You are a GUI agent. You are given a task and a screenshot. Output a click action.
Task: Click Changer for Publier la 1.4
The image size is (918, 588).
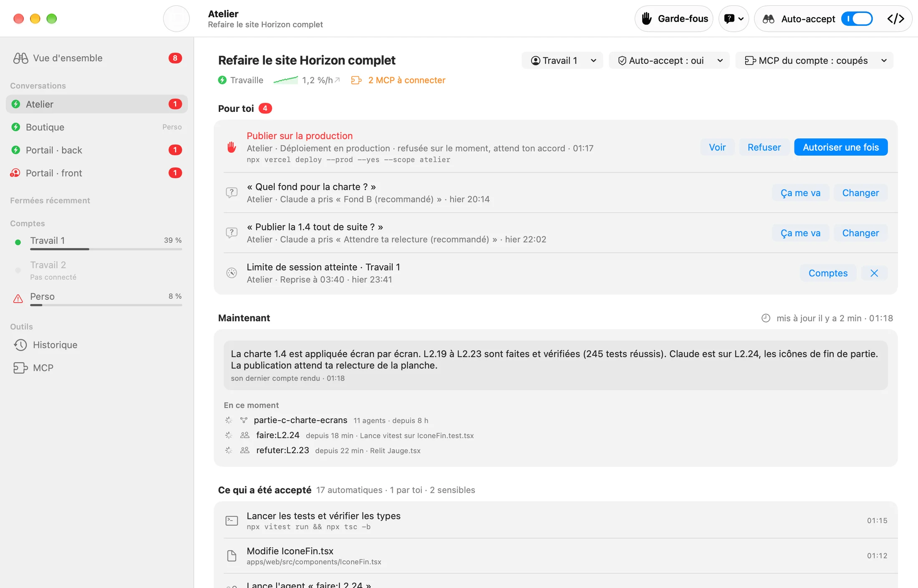[x=860, y=232]
